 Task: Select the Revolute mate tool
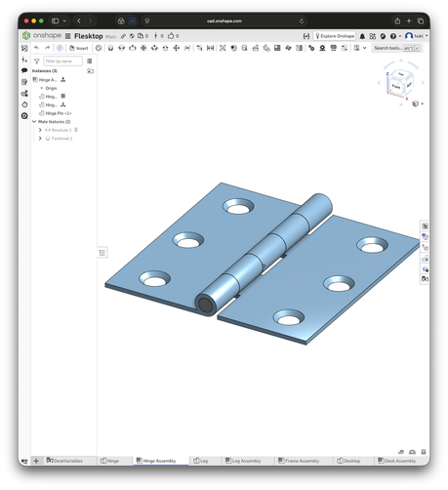click(x=121, y=48)
